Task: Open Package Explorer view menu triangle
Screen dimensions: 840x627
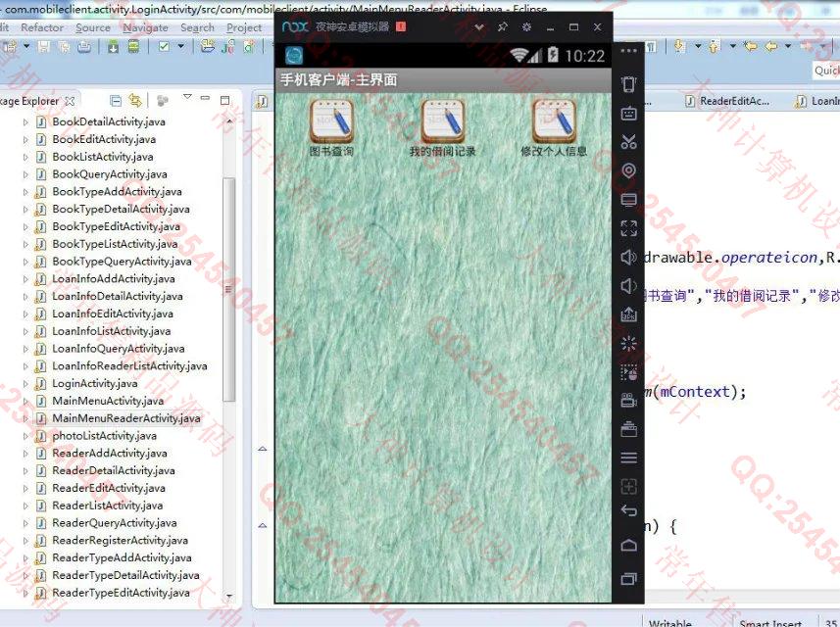Action: [187, 97]
